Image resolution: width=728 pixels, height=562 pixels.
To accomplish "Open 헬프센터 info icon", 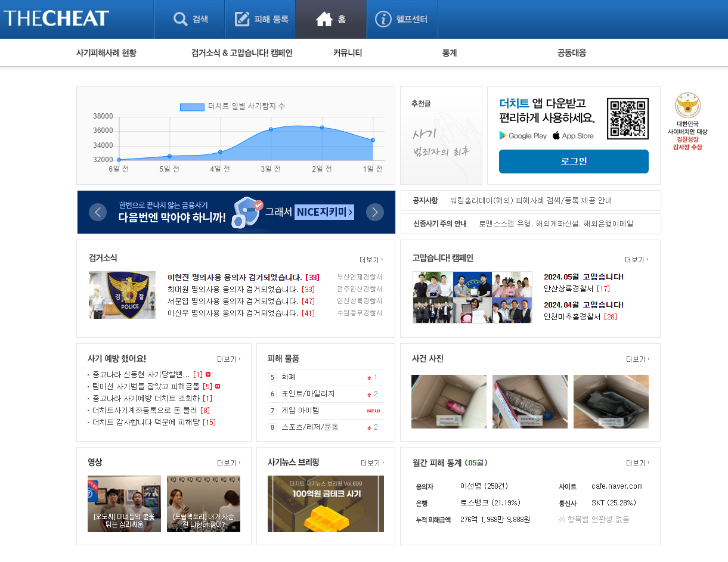I will pyautogui.click(x=383, y=19).
